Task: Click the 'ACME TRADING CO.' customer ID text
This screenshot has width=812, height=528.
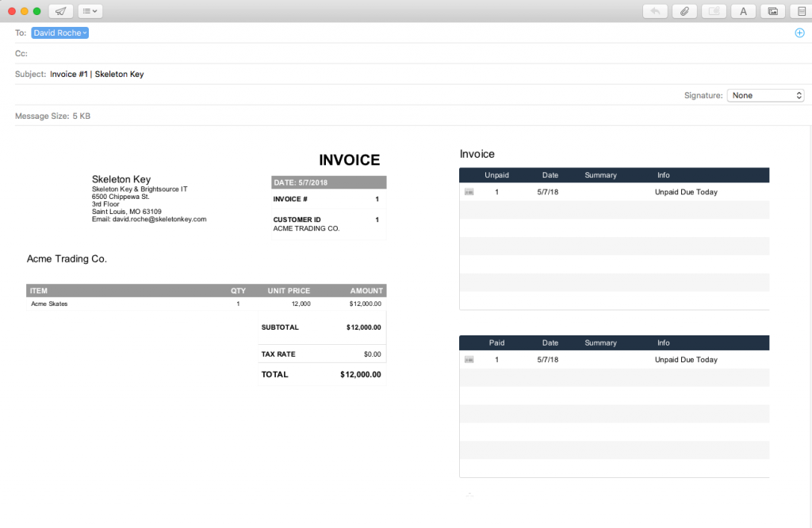Action: (x=307, y=228)
